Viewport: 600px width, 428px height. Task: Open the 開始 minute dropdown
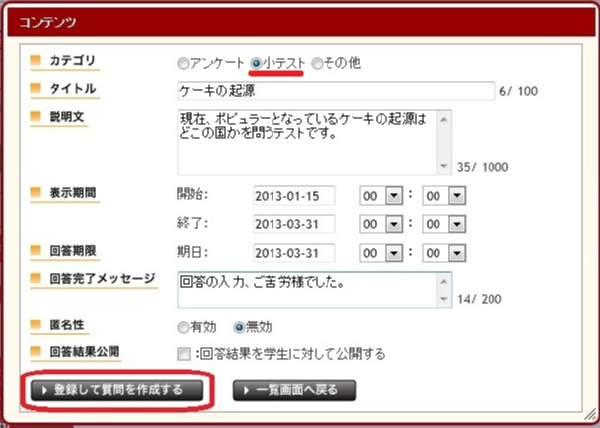[x=457, y=195]
